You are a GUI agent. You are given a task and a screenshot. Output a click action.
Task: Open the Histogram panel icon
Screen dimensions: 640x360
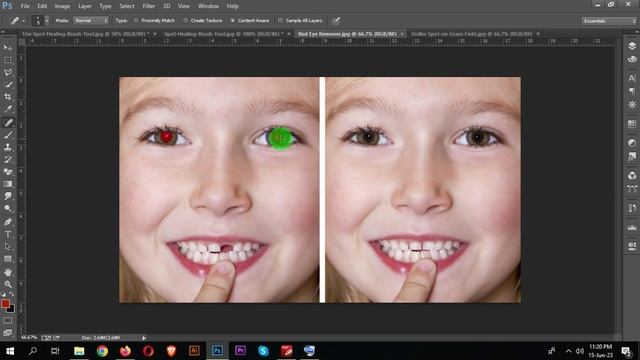pyautogui.click(x=632, y=227)
